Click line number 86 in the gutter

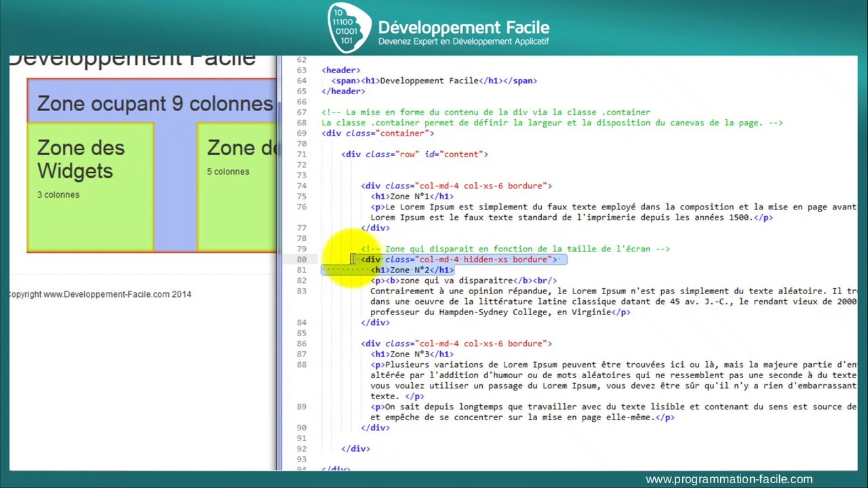pos(301,344)
